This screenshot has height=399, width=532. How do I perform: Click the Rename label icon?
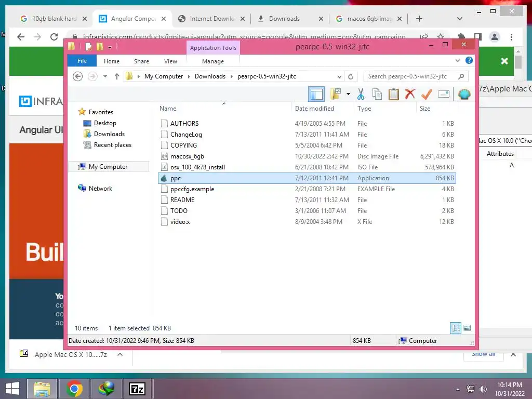tap(444, 94)
